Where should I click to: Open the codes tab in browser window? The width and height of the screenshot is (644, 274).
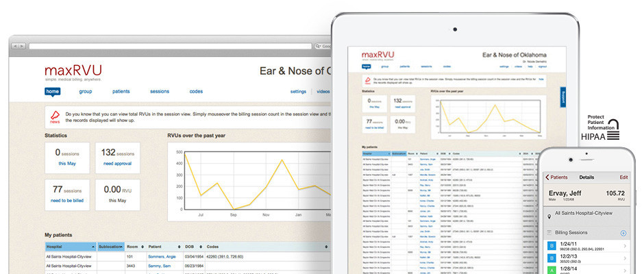pos(196,92)
